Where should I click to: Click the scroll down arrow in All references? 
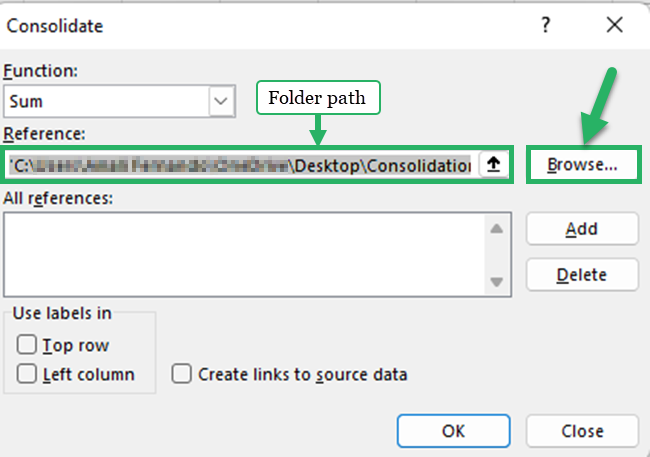495,282
